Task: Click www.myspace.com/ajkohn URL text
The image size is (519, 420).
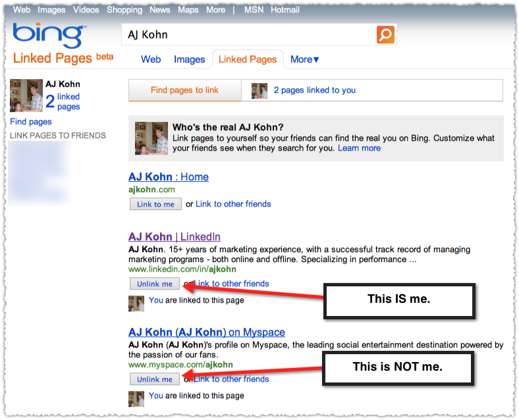Action: pos(180,365)
